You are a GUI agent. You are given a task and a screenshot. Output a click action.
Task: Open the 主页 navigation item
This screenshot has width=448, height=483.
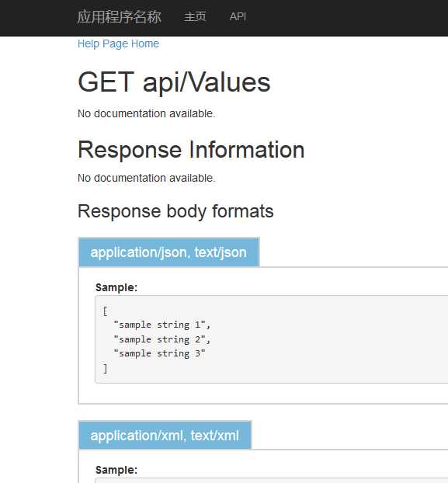click(x=195, y=16)
